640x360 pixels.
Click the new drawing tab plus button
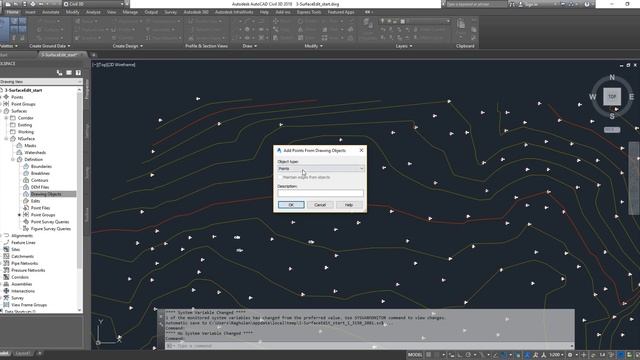tap(93, 55)
